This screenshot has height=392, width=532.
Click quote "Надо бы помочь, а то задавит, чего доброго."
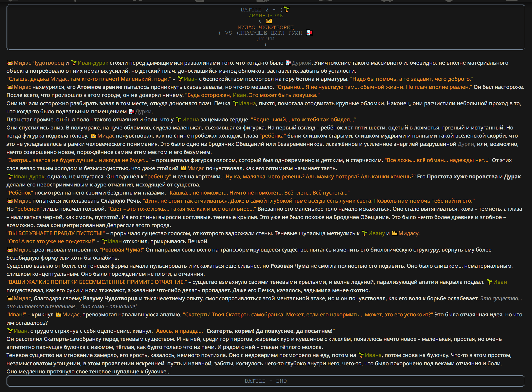click(412, 79)
